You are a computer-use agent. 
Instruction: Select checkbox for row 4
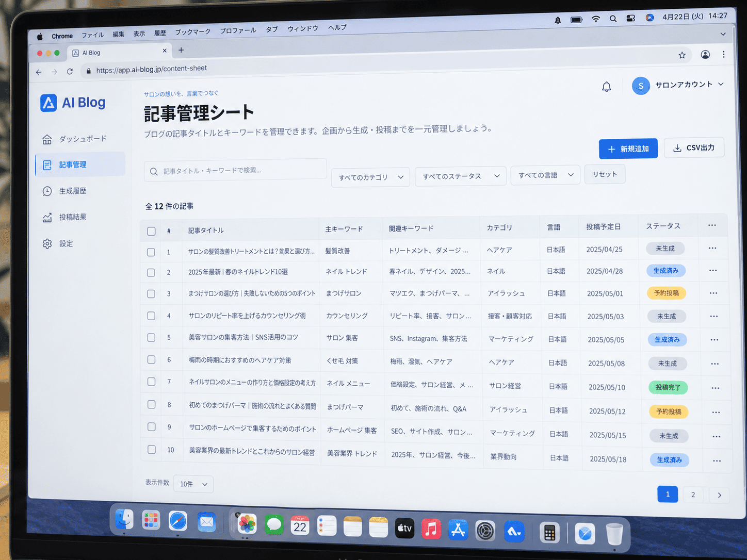151,316
